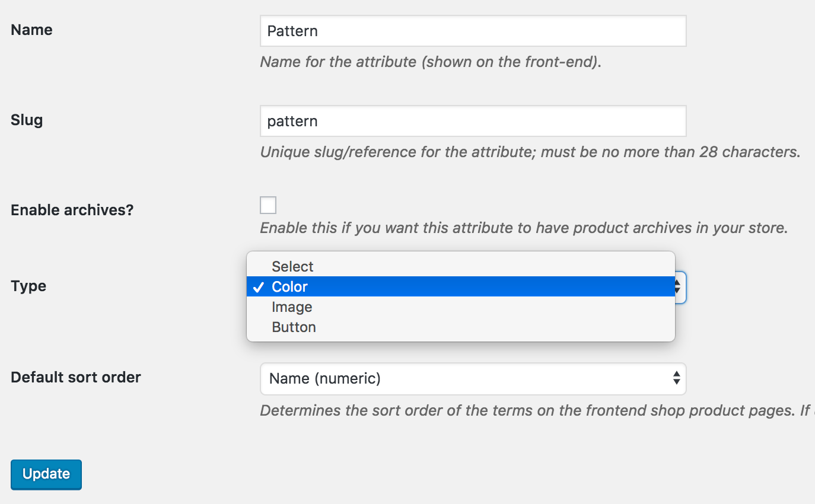Image resolution: width=815 pixels, height=504 pixels.
Task: Save changes with the Update button
Action: click(46, 474)
